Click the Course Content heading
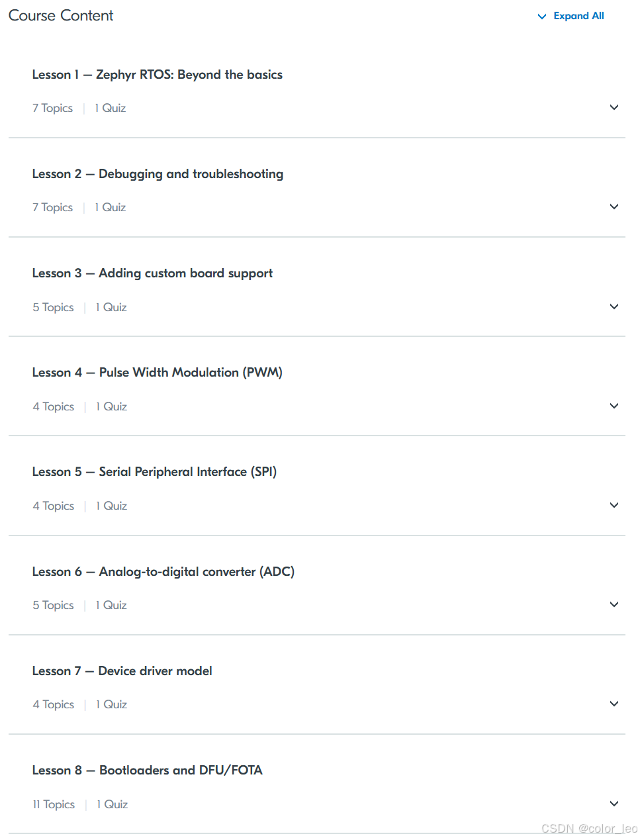Viewport: 640px width, 840px height. 60,15
